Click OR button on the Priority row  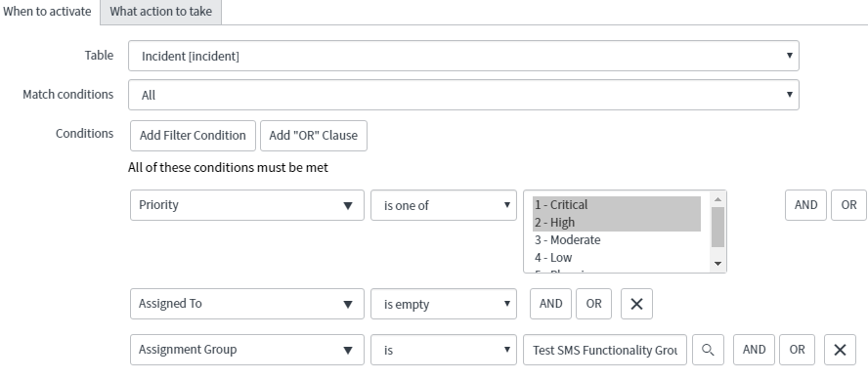[848, 205]
